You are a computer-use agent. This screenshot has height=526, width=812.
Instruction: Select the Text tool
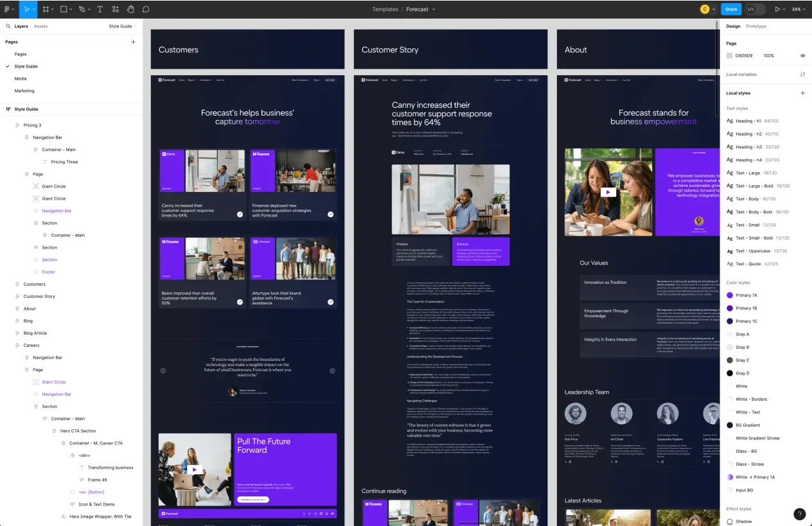point(100,9)
